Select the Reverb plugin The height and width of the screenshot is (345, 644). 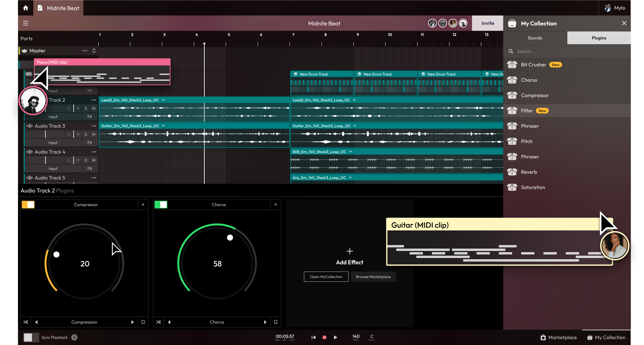click(x=567, y=172)
